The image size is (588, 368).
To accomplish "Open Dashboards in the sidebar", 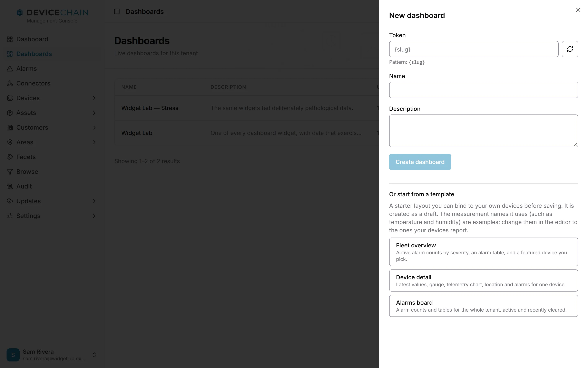I will (52, 54).
